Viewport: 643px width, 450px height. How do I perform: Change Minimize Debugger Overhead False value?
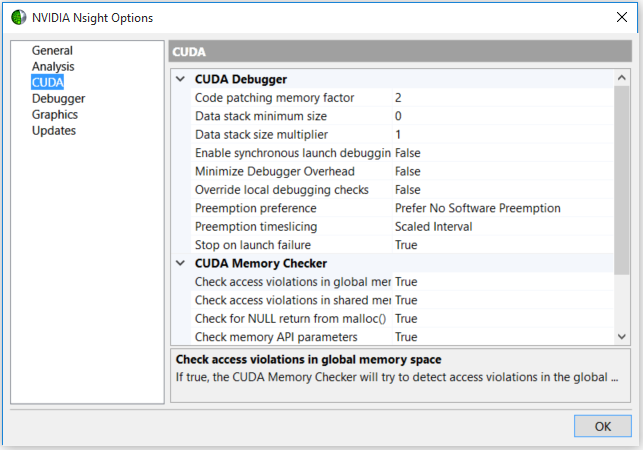click(x=503, y=171)
